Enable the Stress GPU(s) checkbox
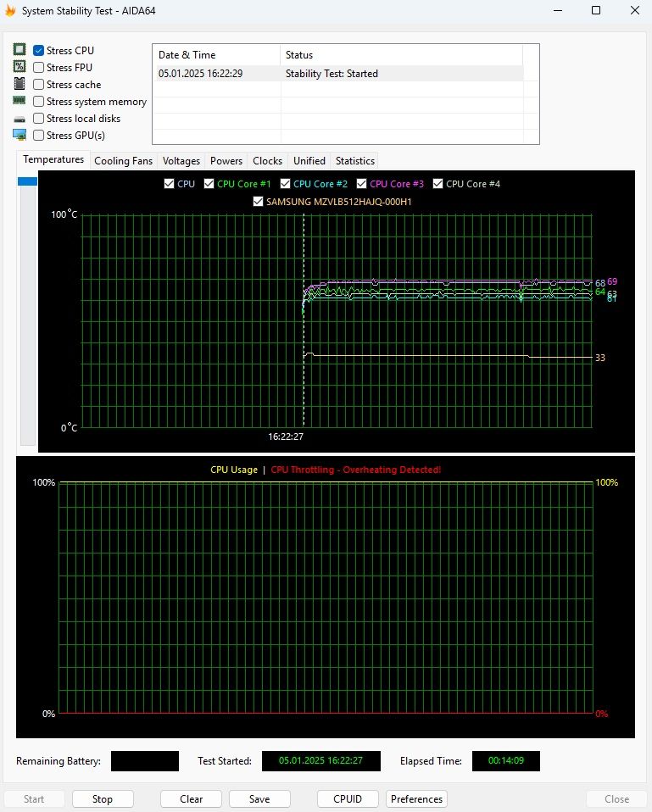652x812 pixels. pos(38,135)
